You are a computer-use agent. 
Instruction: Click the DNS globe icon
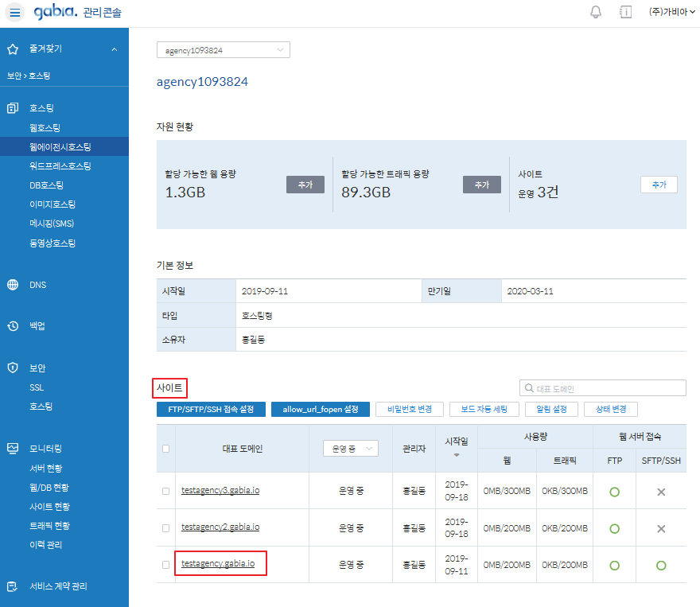coord(13,285)
